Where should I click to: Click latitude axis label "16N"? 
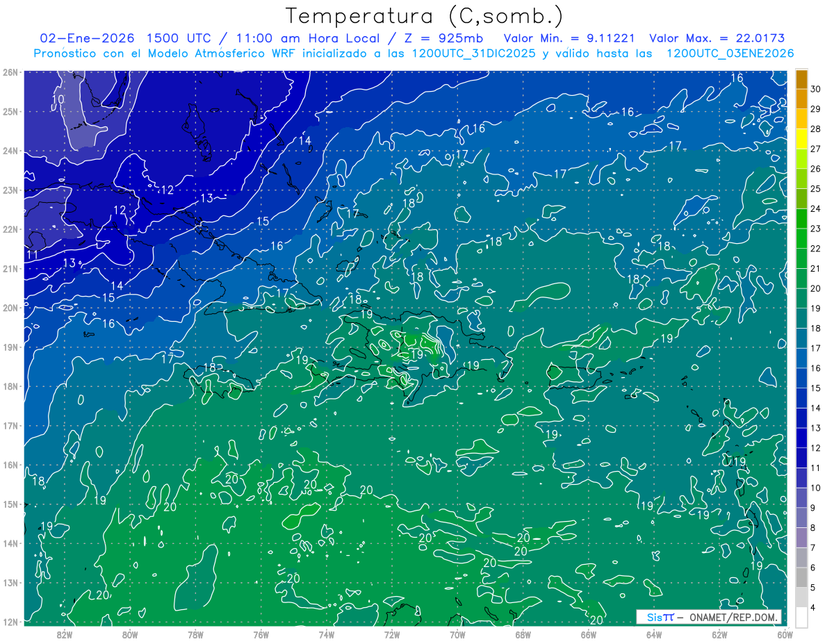10,465
